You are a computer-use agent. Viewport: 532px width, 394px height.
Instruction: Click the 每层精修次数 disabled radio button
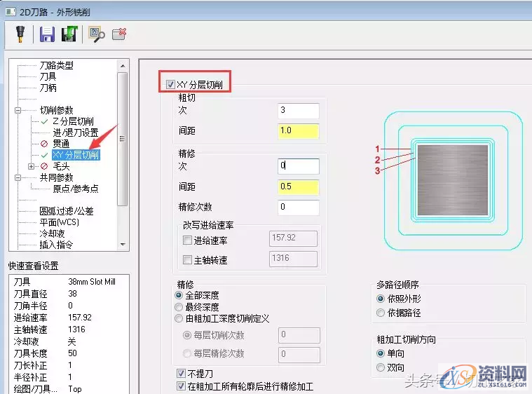pyautogui.click(x=187, y=353)
